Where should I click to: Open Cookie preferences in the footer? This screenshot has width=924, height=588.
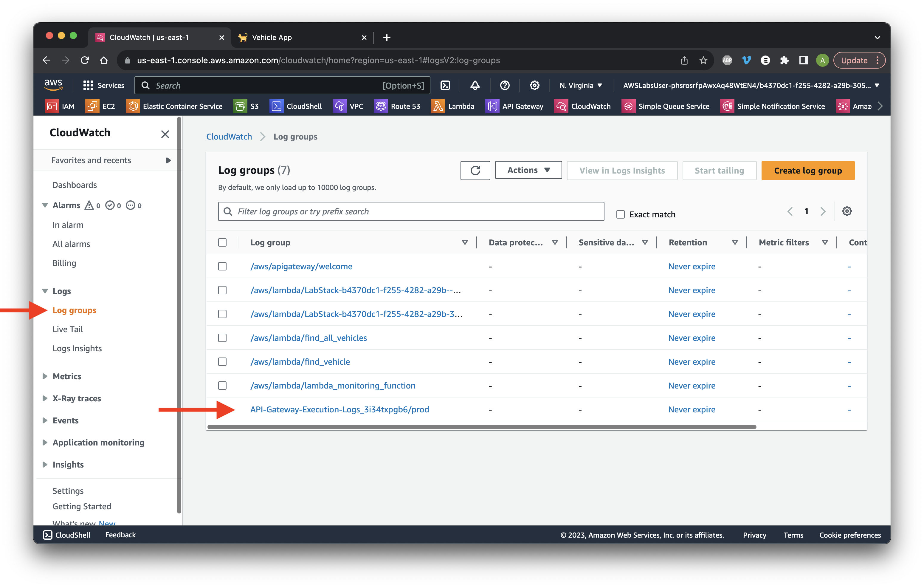pos(850,535)
